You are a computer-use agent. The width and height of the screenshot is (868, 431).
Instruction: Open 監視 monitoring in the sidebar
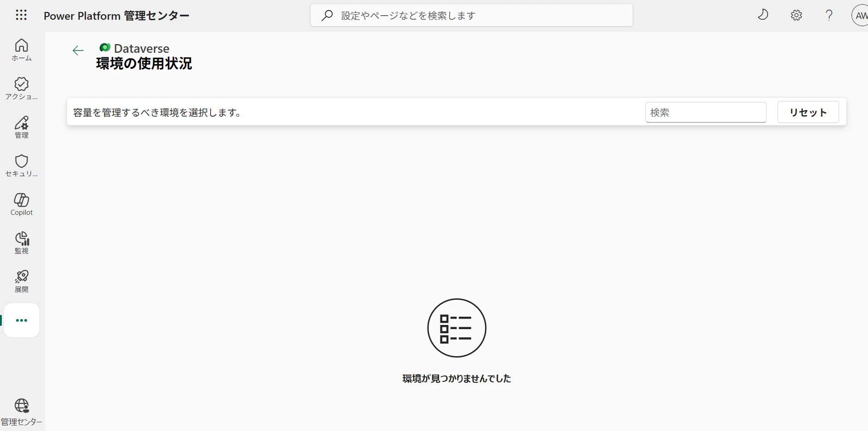[22, 243]
